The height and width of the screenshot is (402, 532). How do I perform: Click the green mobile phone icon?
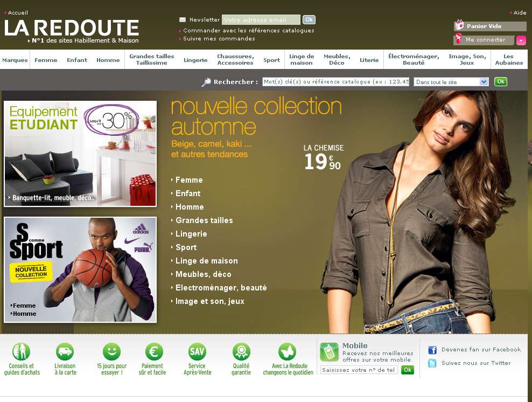click(x=328, y=352)
